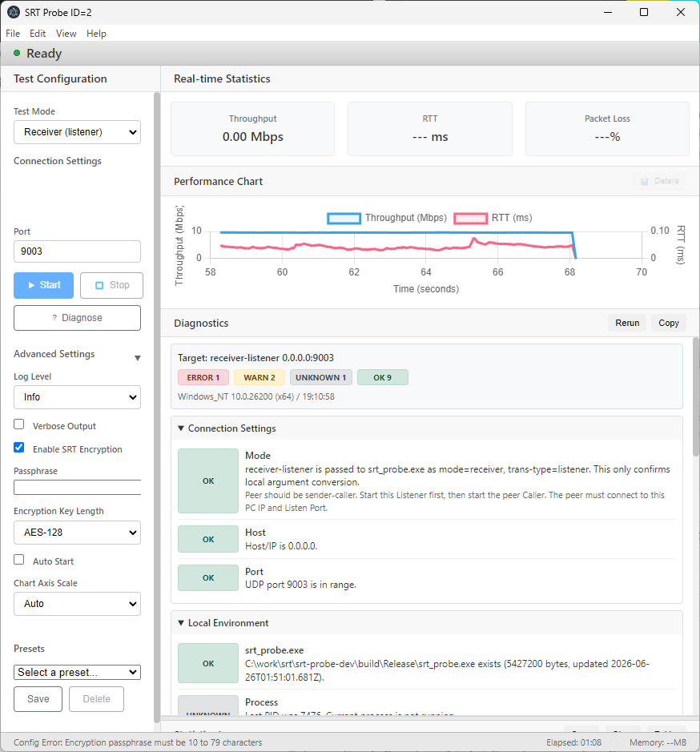
Task: Click the SRT Probe app icon in title bar
Action: [14, 13]
